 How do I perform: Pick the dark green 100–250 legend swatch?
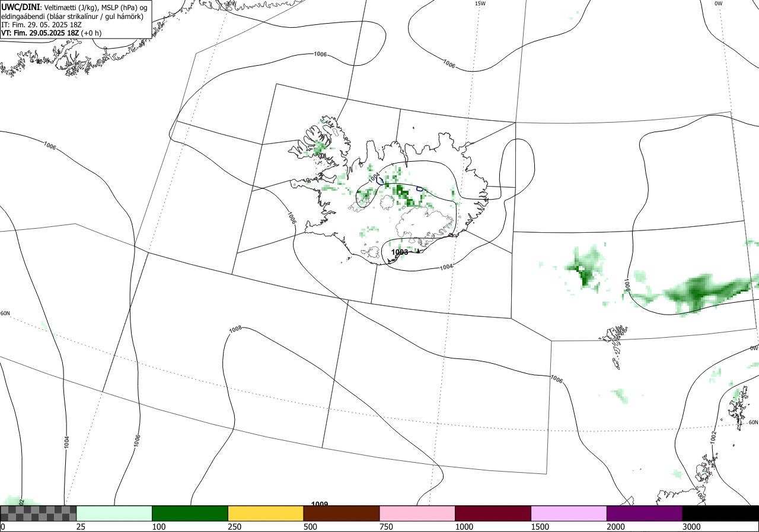[190, 513]
